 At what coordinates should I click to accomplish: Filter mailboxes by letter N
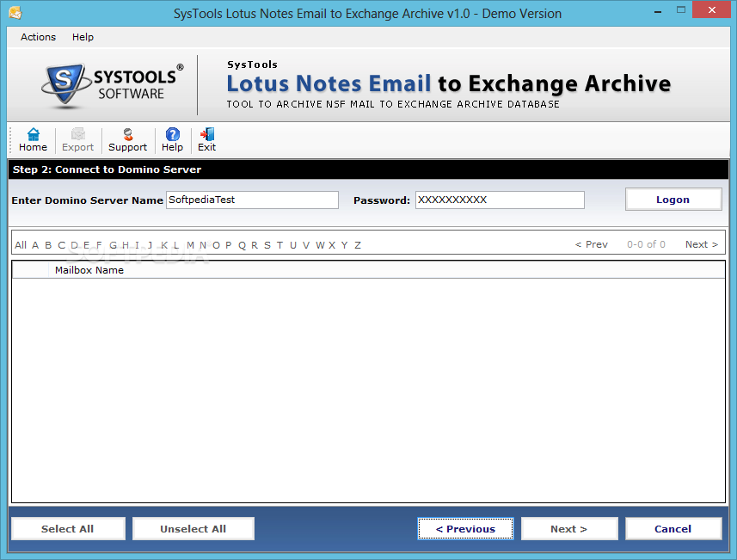click(203, 245)
